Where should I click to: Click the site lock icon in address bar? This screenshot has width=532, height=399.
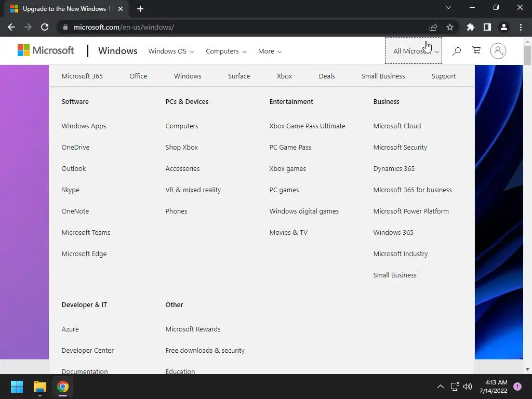pos(65,27)
